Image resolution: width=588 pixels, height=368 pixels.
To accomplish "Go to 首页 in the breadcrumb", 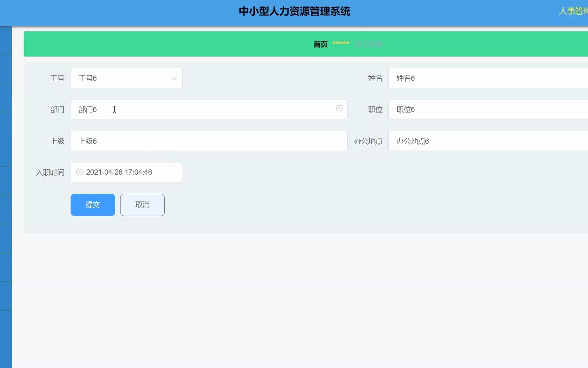I will [321, 44].
